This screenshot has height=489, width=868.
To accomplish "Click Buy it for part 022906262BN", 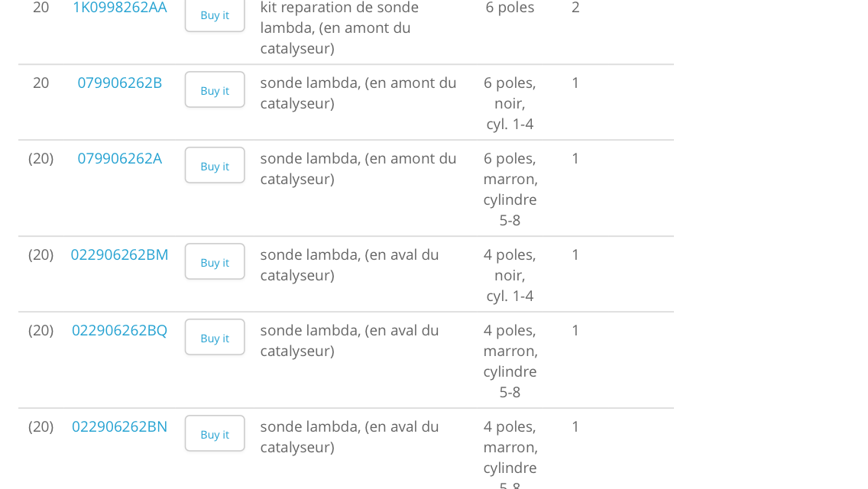I will click(215, 433).
